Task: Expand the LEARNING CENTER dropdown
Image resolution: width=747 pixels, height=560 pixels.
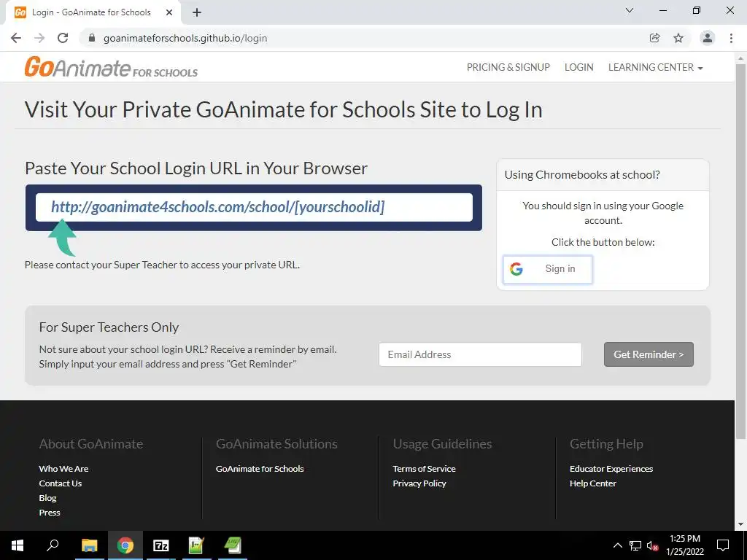Action: coord(656,67)
